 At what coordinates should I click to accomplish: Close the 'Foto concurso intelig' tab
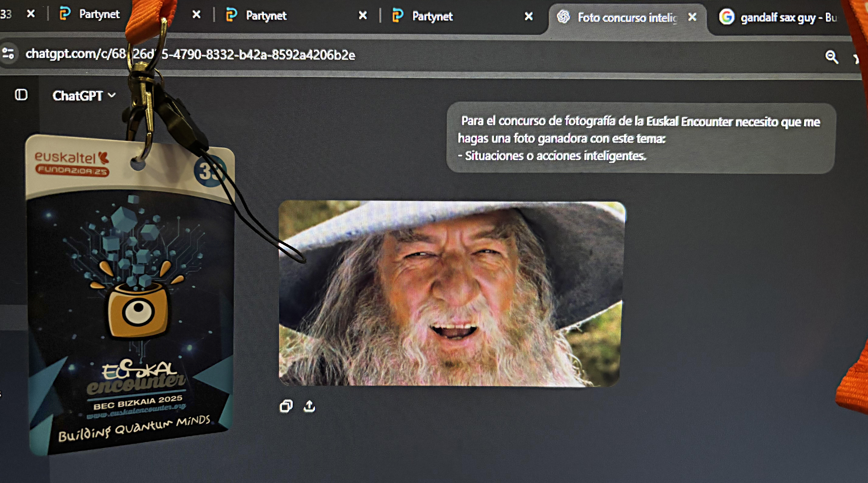coord(692,17)
